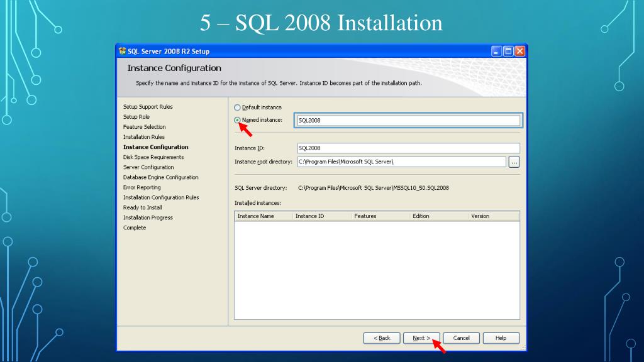The image size is (644, 362).
Task: Select Error Reporting step
Action: pos(142,187)
